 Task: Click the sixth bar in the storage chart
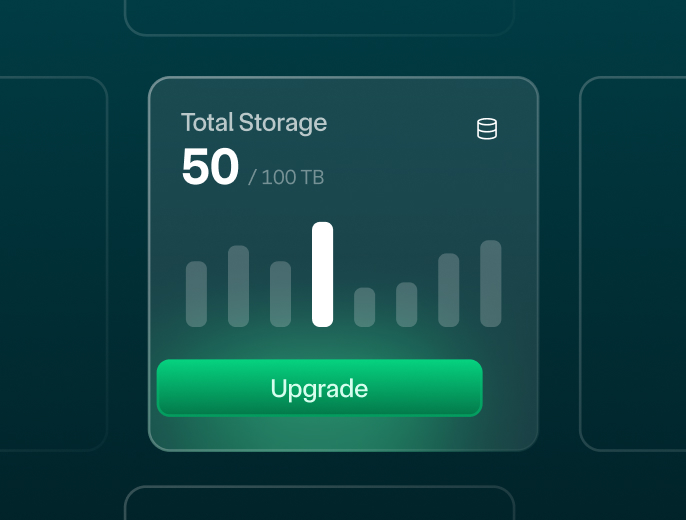click(406, 304)
